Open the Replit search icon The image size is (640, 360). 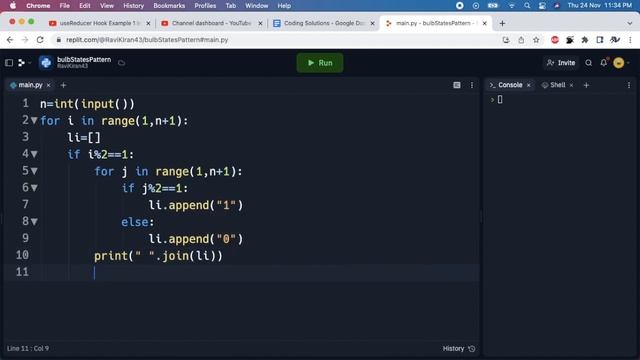click(589, 63)
